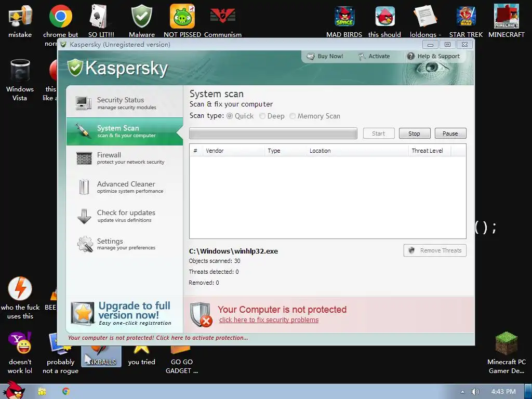Click the Start scan button

379,134
